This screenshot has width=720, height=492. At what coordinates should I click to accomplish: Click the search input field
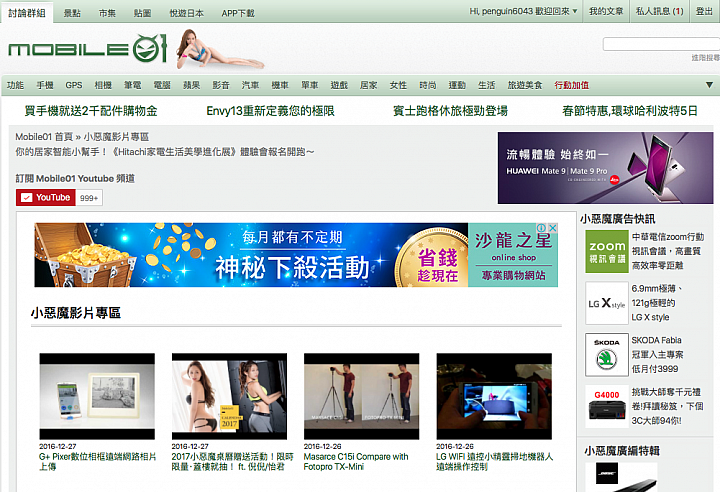pos(661,44)
